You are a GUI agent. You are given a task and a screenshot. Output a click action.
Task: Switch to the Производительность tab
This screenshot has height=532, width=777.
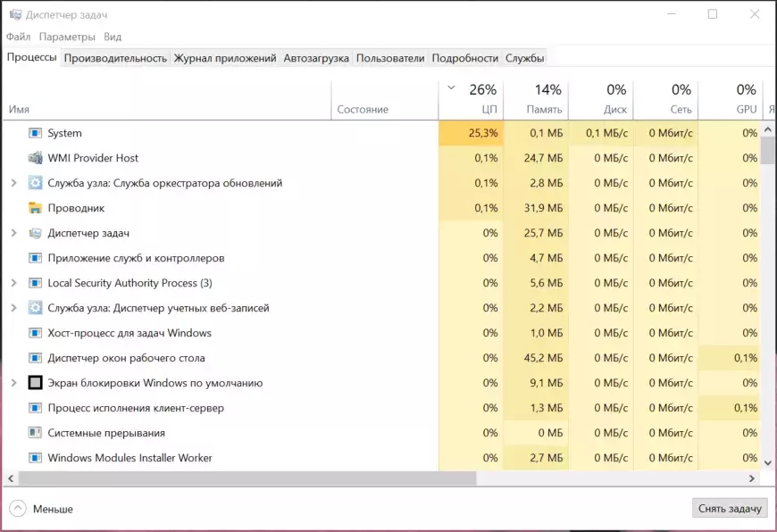point(115,58)
